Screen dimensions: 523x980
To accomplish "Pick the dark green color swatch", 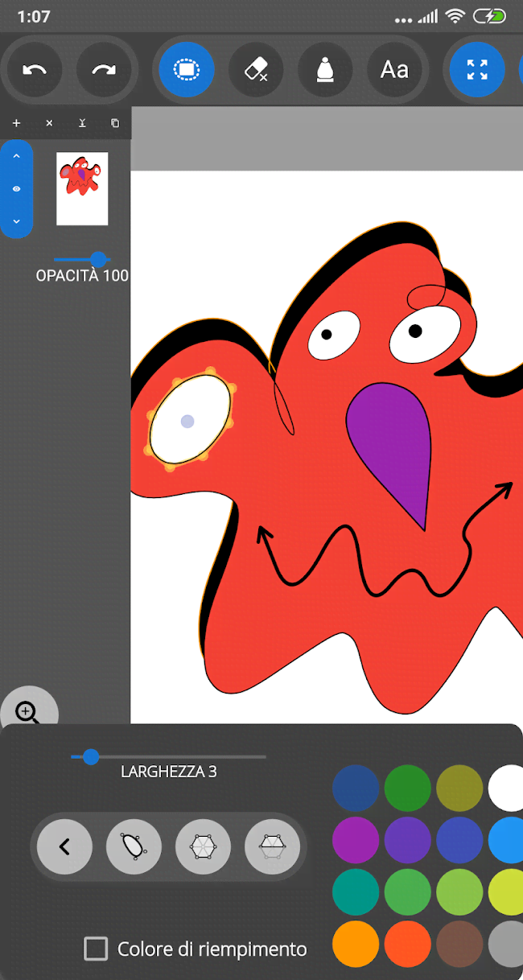I will [408, 788].
